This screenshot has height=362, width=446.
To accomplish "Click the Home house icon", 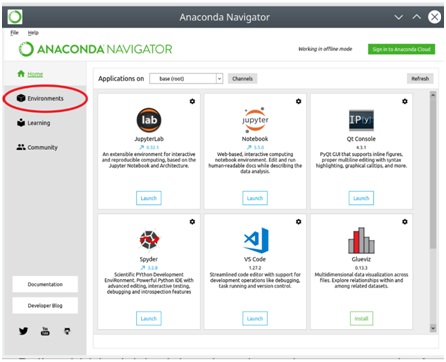I will [21, 74].
